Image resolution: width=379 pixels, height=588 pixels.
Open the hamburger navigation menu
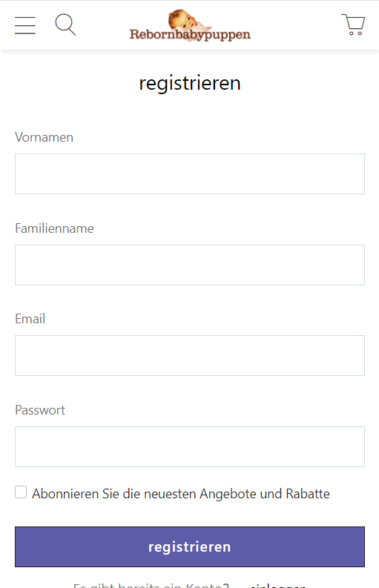pos(25,25)
